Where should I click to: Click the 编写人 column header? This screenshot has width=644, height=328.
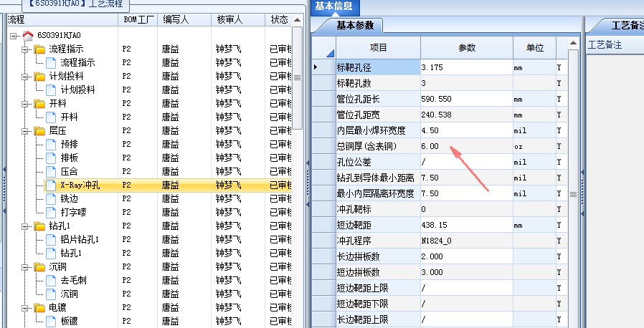[184, 19]
